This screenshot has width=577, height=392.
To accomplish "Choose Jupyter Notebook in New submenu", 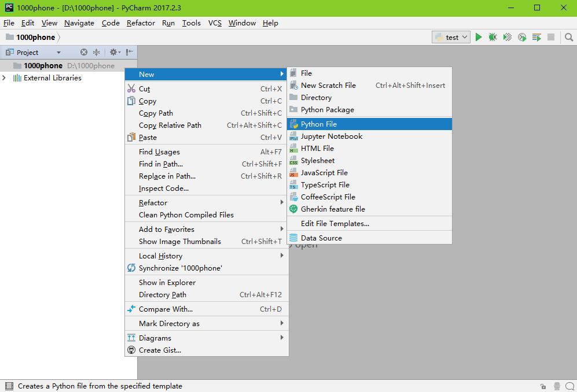I will [x=369, y=136].
